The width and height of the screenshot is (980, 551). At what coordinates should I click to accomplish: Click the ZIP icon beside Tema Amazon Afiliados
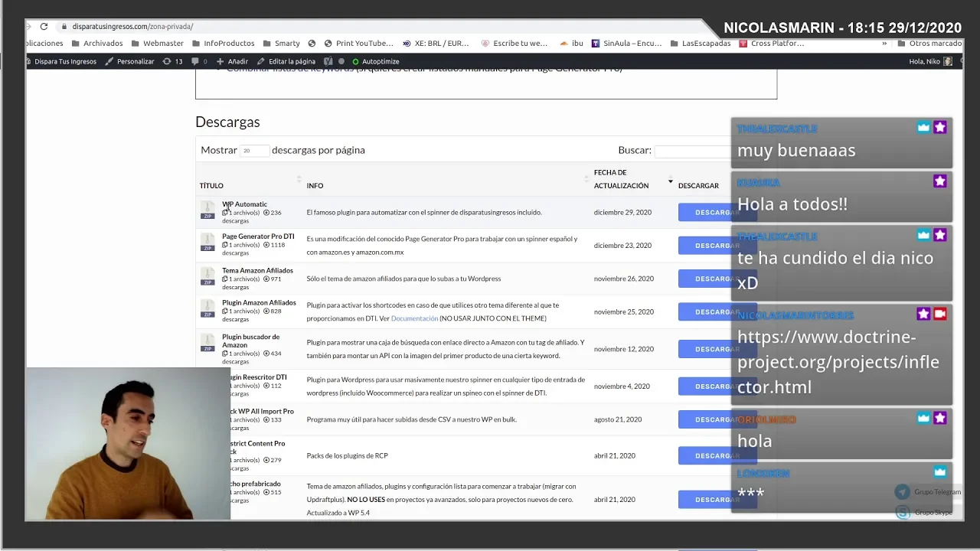click(x=207, y=276)
